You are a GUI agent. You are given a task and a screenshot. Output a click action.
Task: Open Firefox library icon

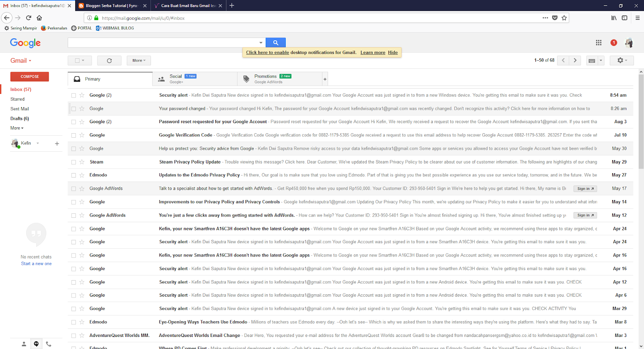614,18
